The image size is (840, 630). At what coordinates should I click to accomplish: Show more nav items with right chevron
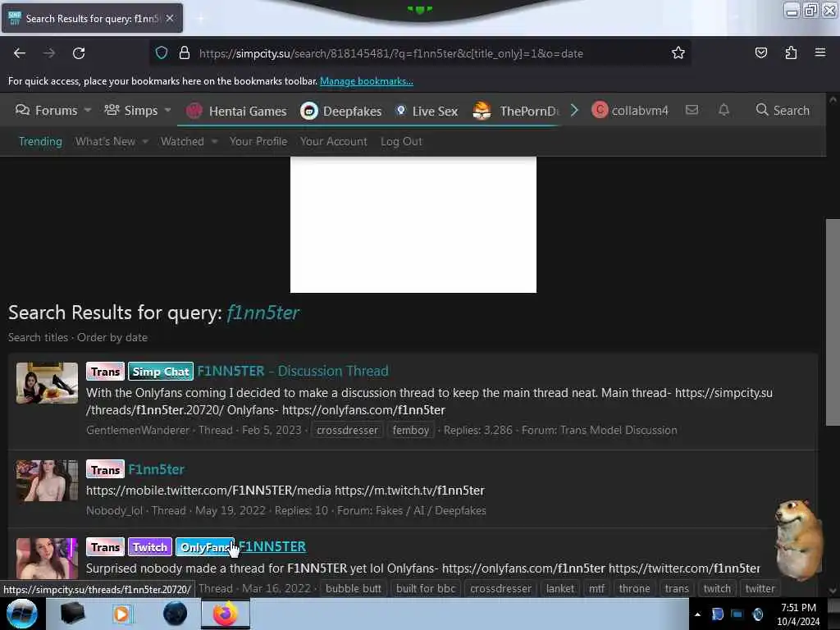pyautogui.click(x=574, y=111)
